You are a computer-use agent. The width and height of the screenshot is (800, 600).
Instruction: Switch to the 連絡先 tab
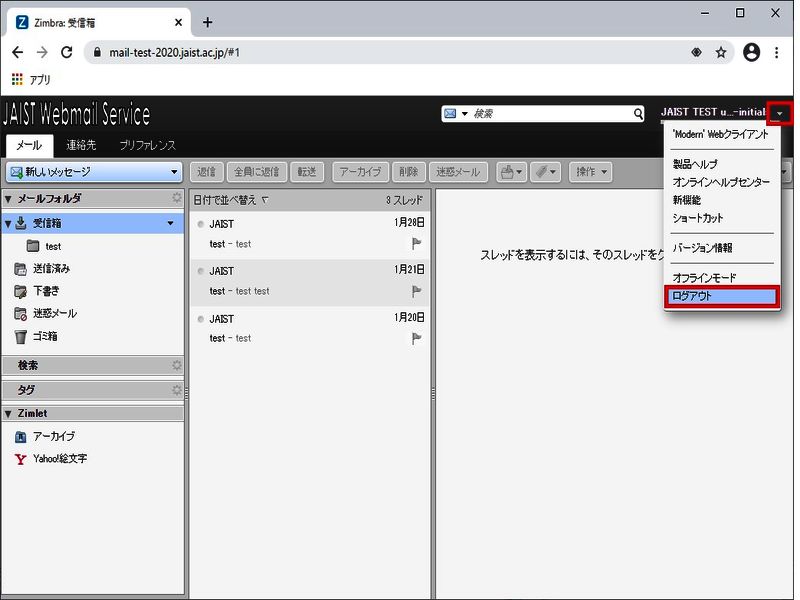click(x=83, y=146)
